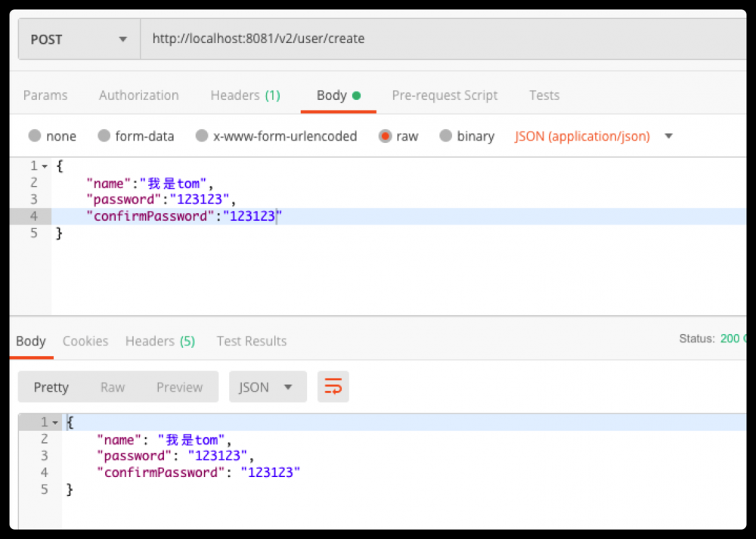The width and height of the screenshot is (756, 539).
Task: Click response line number 5
Action: click(45, 489)
